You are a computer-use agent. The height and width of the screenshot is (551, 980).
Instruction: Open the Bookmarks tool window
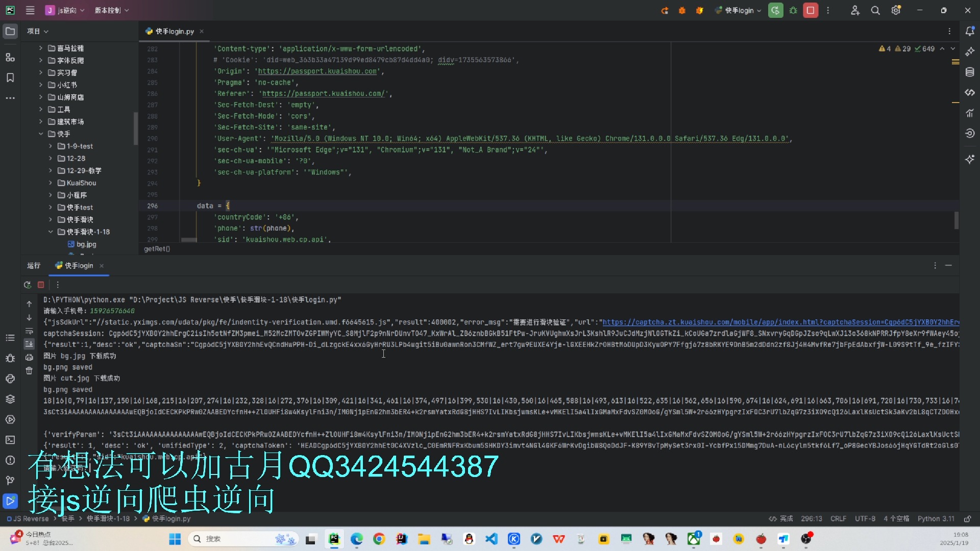coord(10,78)
